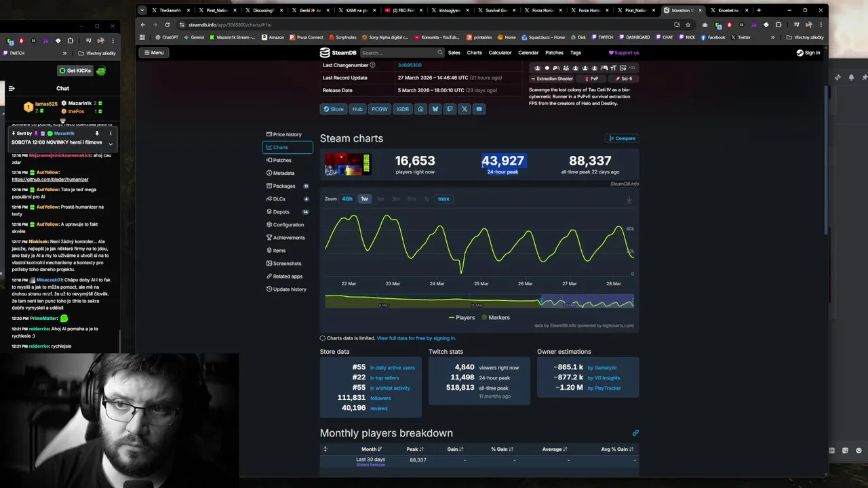Click the Sign in button

click(808, 52)
